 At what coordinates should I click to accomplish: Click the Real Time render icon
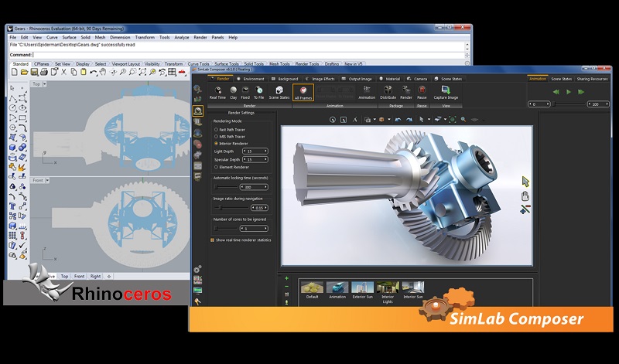tap(217, 91)
